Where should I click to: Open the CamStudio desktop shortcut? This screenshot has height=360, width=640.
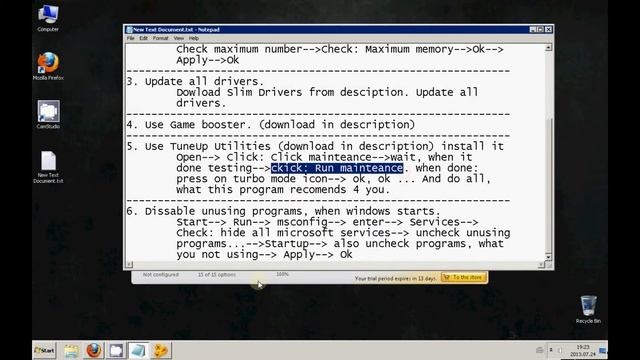pyautogui.click(x=48, y=115)
